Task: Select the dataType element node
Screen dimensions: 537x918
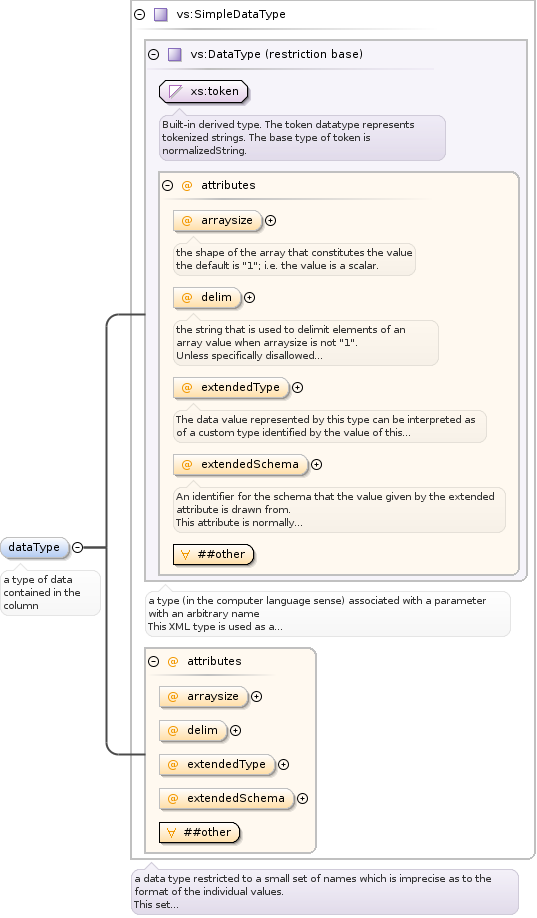Action: (35, 548)
